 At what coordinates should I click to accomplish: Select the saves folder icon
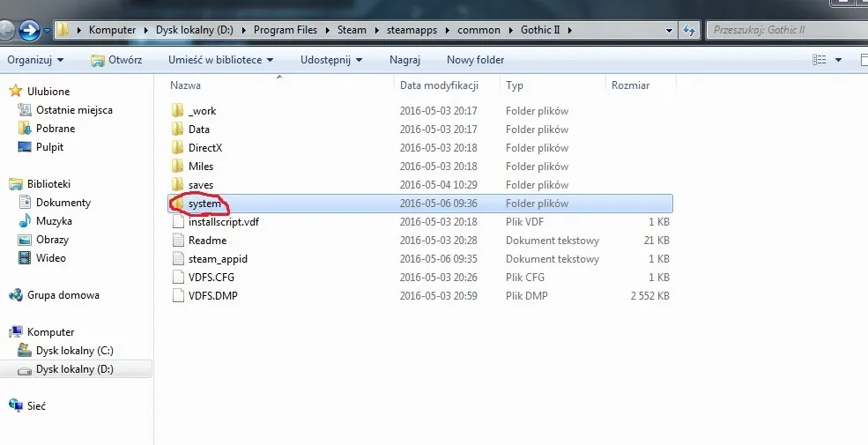point(178,185)
